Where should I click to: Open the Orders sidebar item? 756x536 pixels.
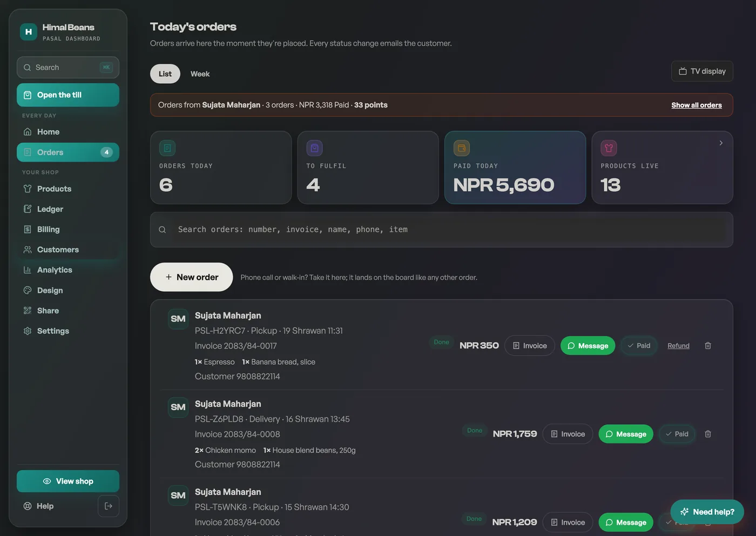tap(68, 152)
